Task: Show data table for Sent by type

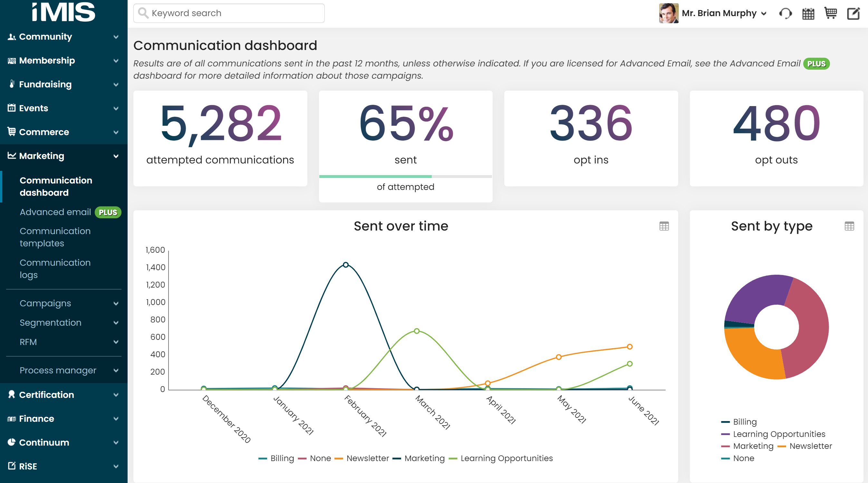Action: click(x=849, y=226)
